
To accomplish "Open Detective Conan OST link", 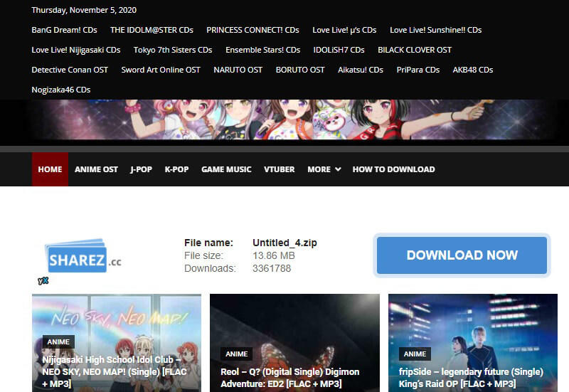I will tap(70, 70).
